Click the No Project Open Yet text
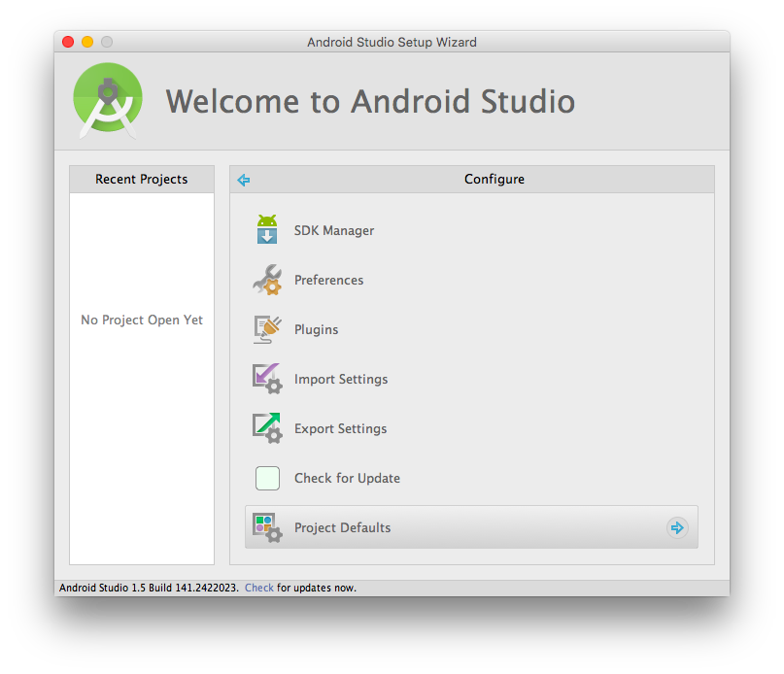This screenshot has width=784, height=674. [142, 320]
